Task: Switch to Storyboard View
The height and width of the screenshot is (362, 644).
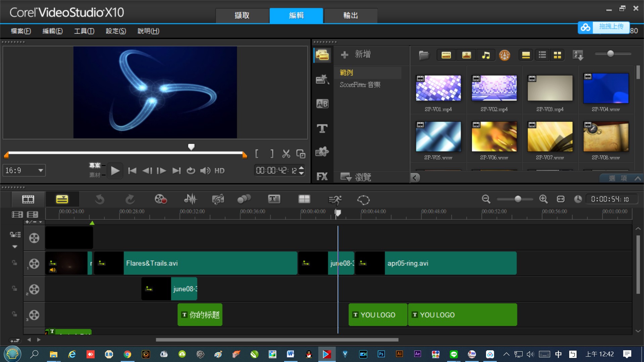Action: pyautogui.click(x=28, y=199)
